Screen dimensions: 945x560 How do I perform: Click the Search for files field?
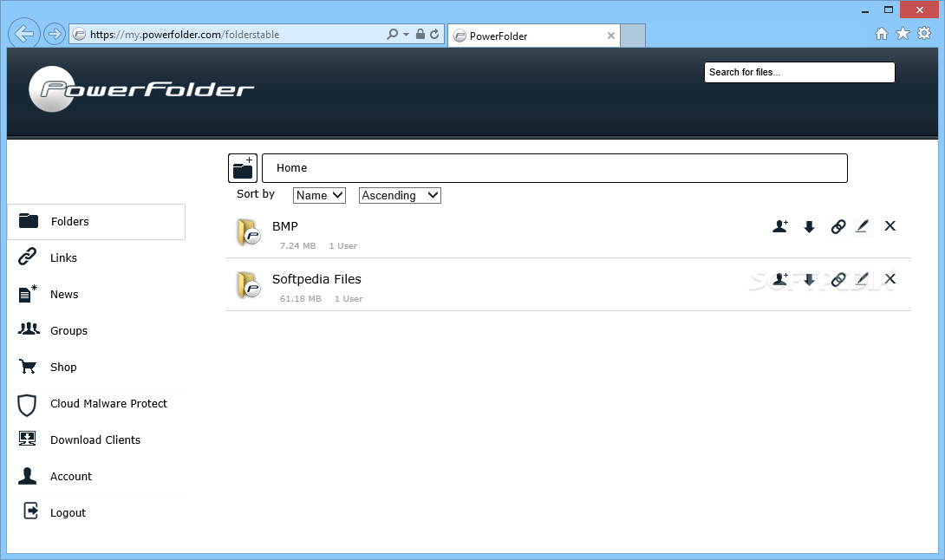pos(799,72)
